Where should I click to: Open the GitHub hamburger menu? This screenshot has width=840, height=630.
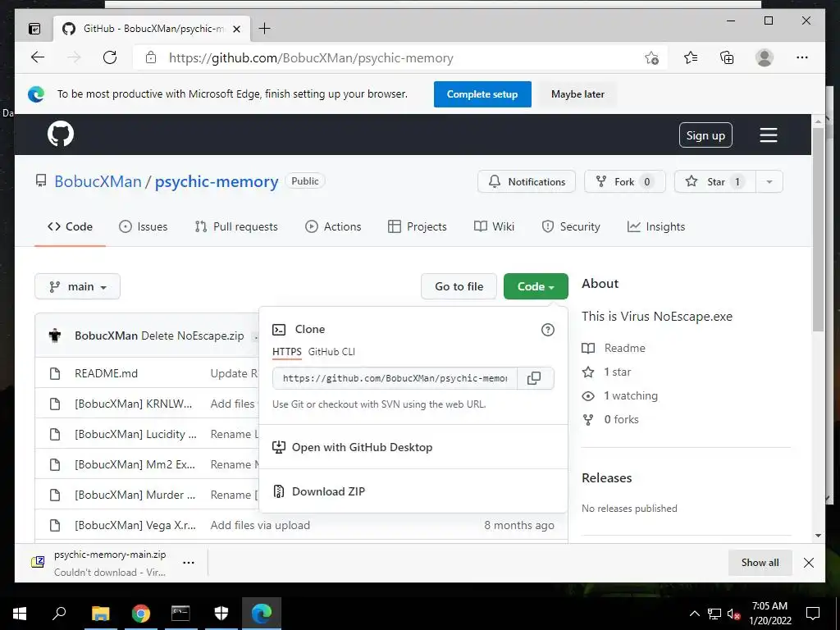(x=768, y=135)
